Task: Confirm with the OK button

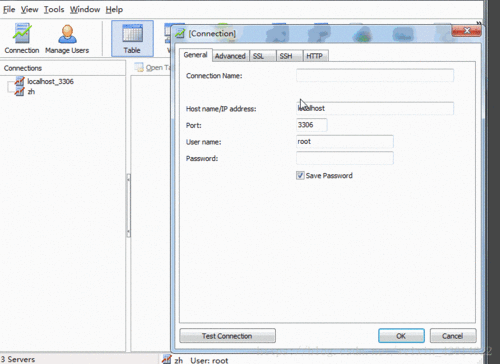Action: tap(401, 336)
